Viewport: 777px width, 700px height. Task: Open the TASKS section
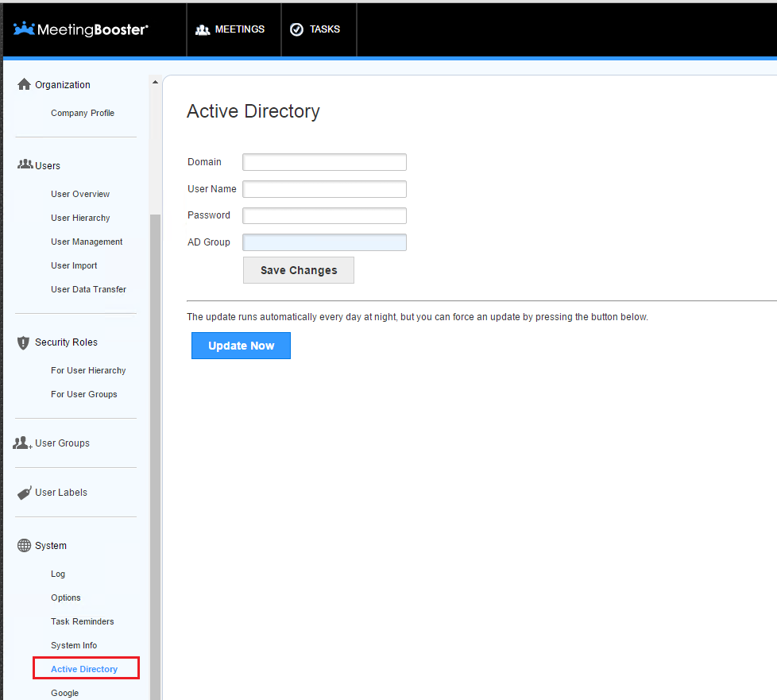click(x=318, y=29)
